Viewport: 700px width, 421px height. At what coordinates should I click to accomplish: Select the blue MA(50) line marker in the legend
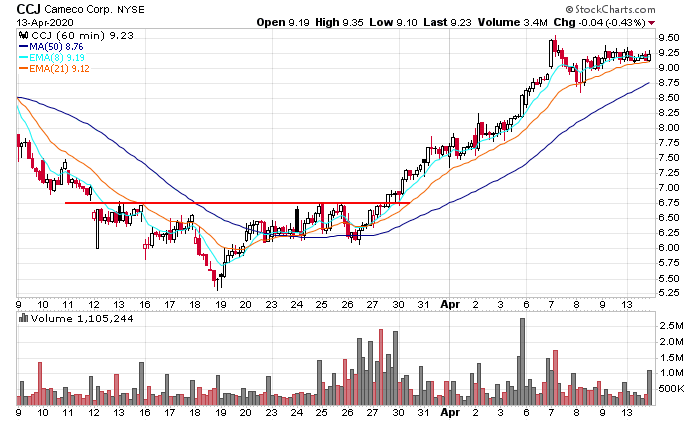(23, 46)
